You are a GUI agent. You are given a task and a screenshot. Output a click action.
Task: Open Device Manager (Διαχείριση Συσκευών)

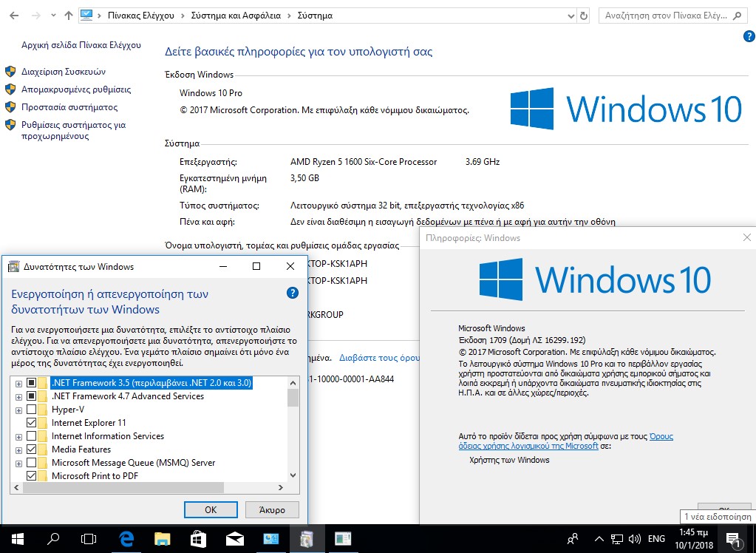point(63,72)
